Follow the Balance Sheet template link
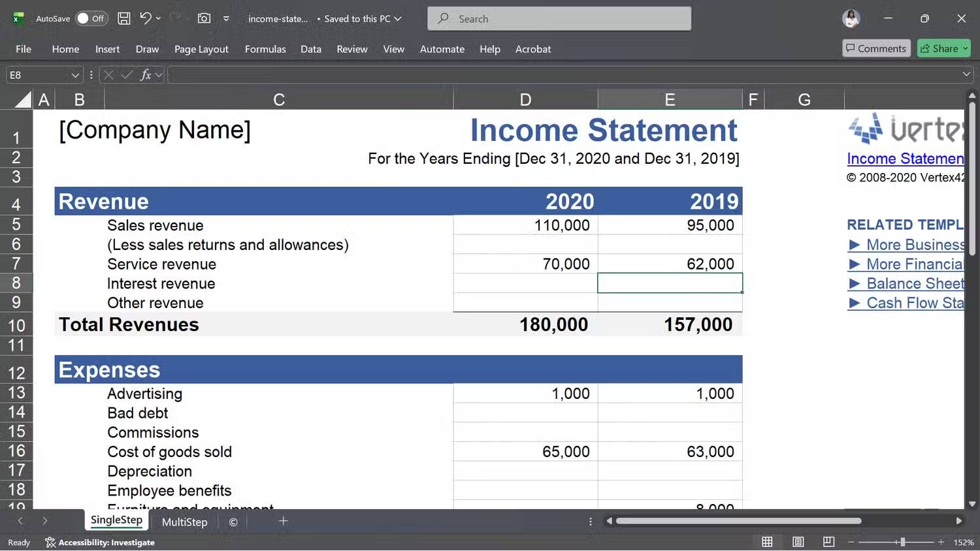 click(915, 283)
